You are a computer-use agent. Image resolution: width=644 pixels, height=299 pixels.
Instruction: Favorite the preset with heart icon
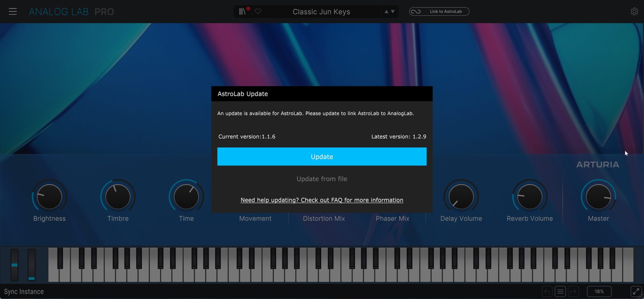click(258, 12)
